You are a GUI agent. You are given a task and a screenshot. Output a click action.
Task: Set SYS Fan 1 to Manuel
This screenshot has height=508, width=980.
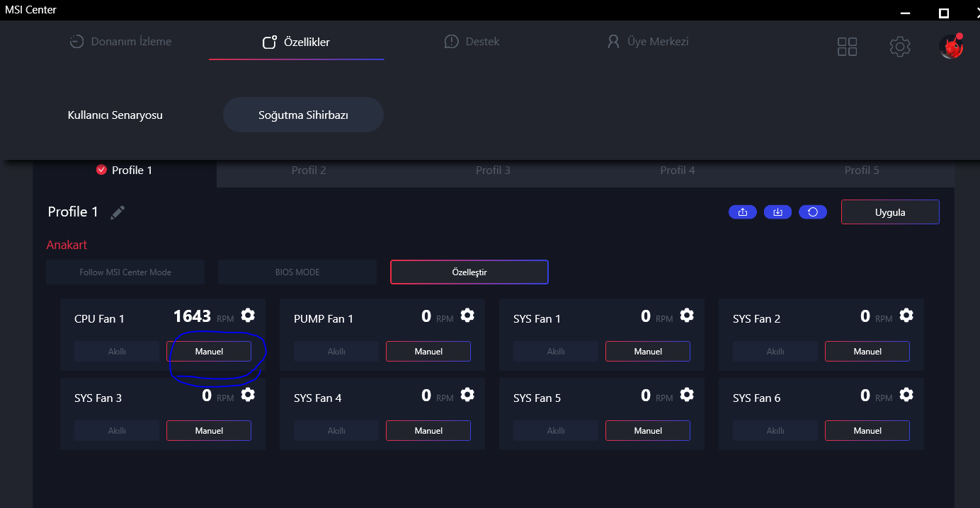[648, 352]
